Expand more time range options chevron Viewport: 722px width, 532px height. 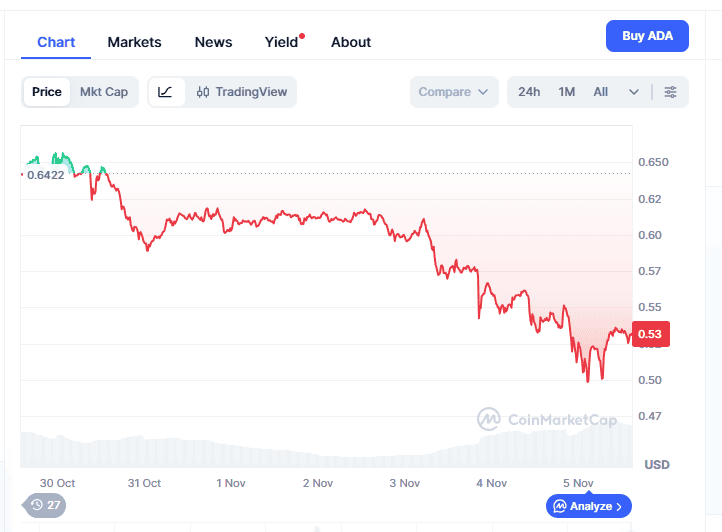coord(634,92)
